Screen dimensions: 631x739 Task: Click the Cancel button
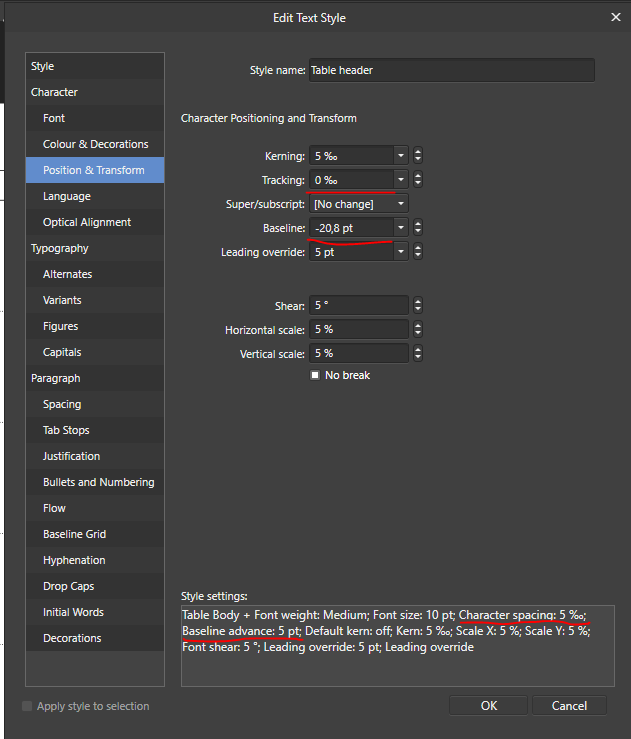coord(569,706)
